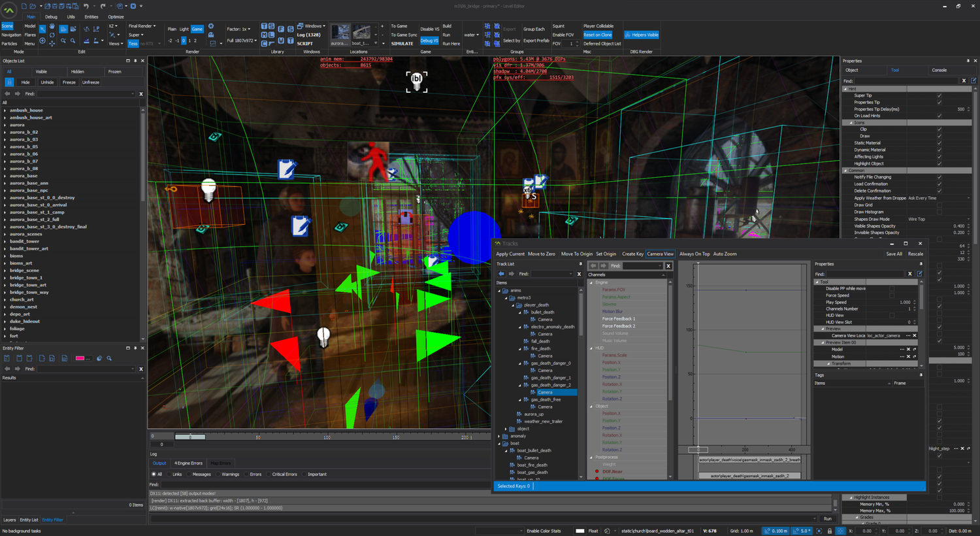Activate the Rotate tool in the Edit section
The width and height of the screenshot is (980, 536).
coord(52,35)
